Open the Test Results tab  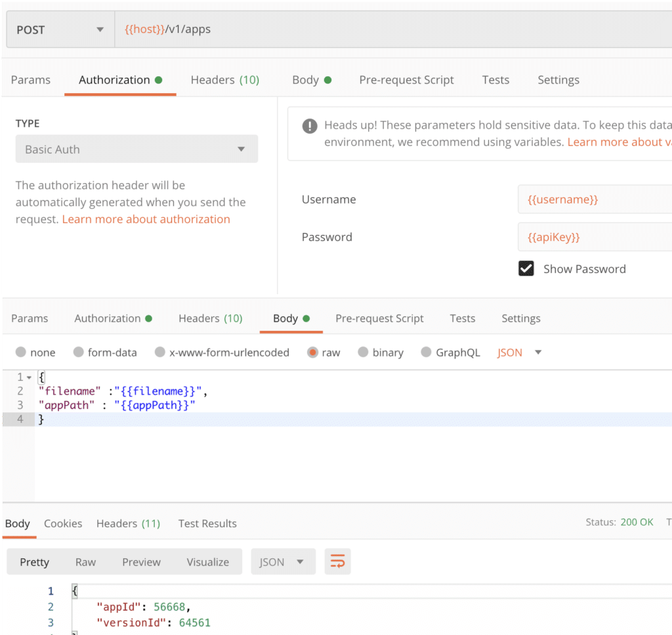(x=207, y=523)
